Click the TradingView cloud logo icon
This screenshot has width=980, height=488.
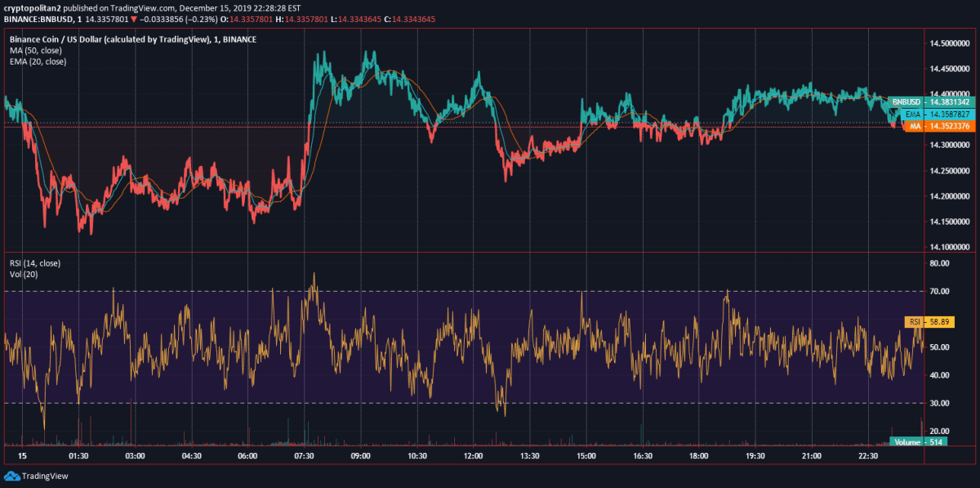(11, 475)
